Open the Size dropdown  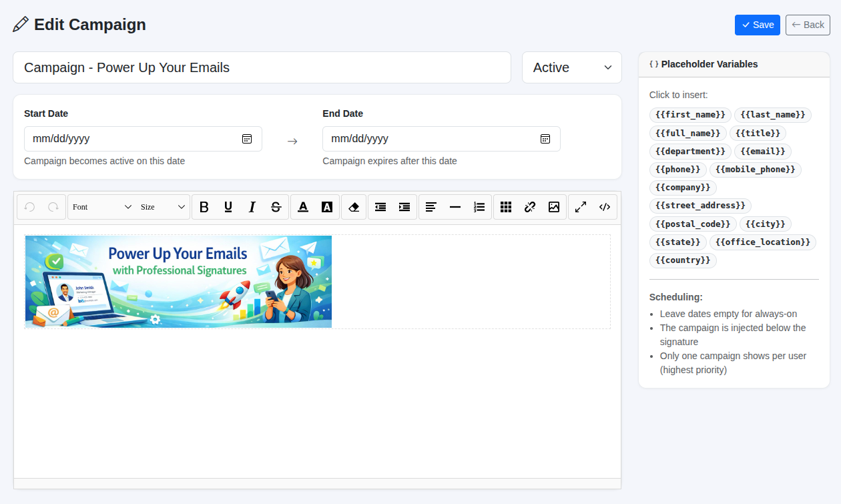(163, 207)
